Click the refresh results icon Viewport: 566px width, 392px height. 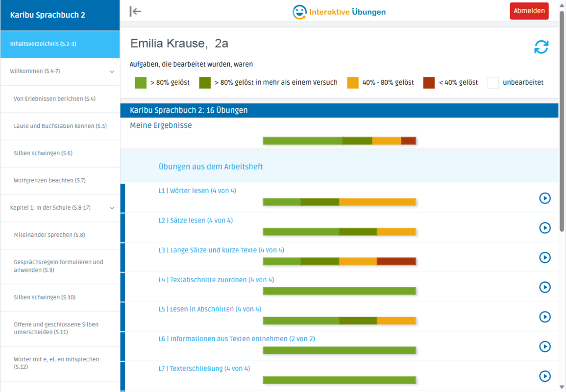(x=541, y=47)
